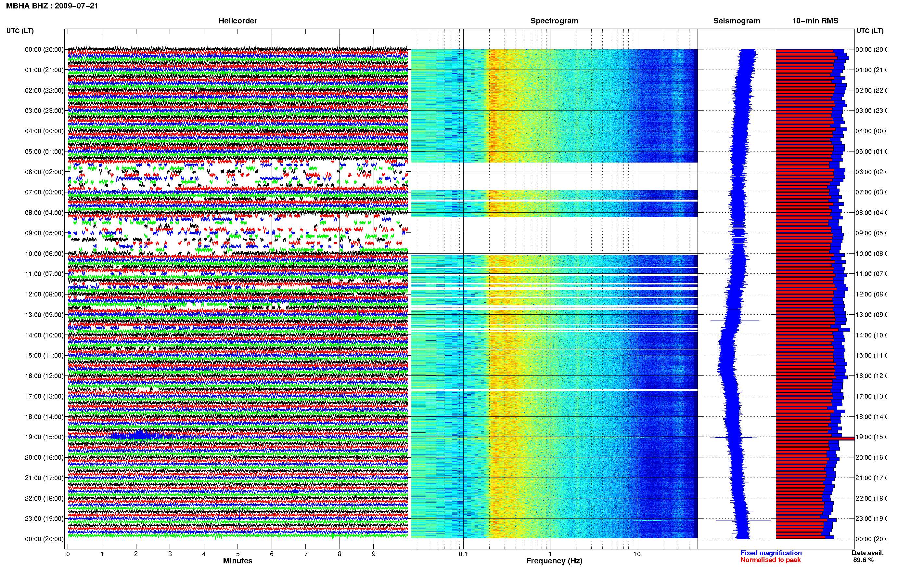Click the seismogram spike near 23:00
924x578 pixels.
coord(743,520)
